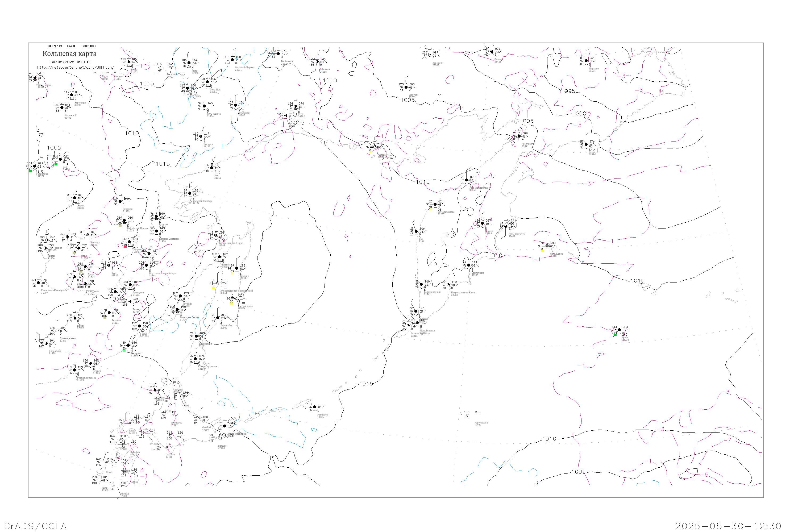
Task: Click the Аян station filled circle
Action: click(x=212, y=168)
